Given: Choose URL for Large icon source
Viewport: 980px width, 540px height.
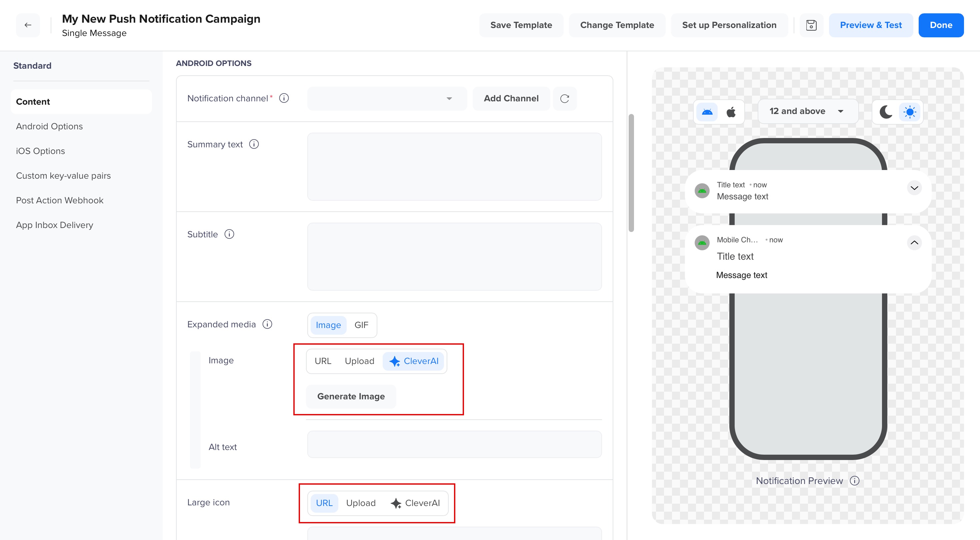Looking at the screenshot, I should click(324, 503).
